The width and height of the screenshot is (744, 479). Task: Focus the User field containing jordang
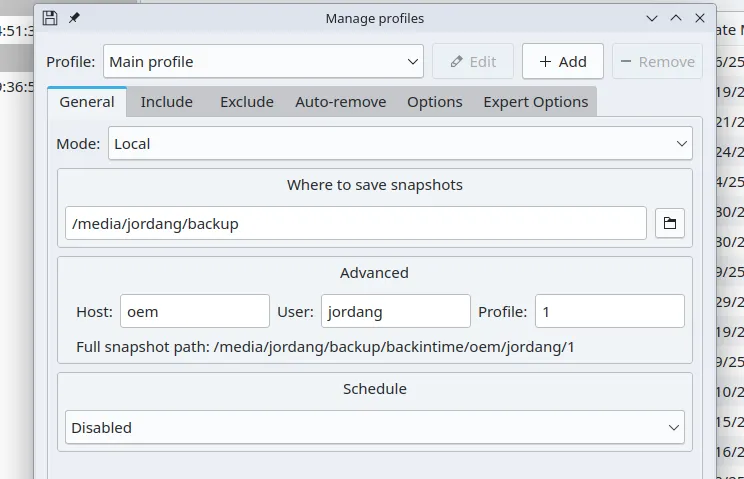395,311
